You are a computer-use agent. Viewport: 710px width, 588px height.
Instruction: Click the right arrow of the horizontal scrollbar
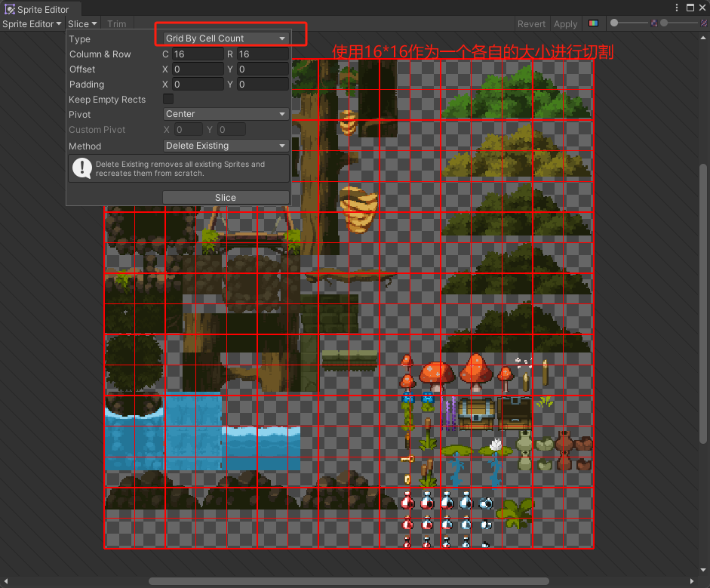[691, 581]
